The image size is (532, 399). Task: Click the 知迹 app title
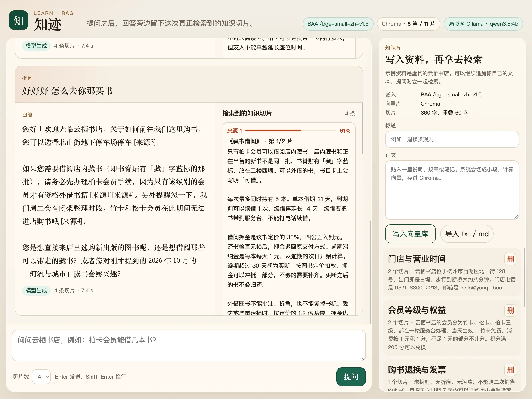pyautogui.click(x=48, y=24)
